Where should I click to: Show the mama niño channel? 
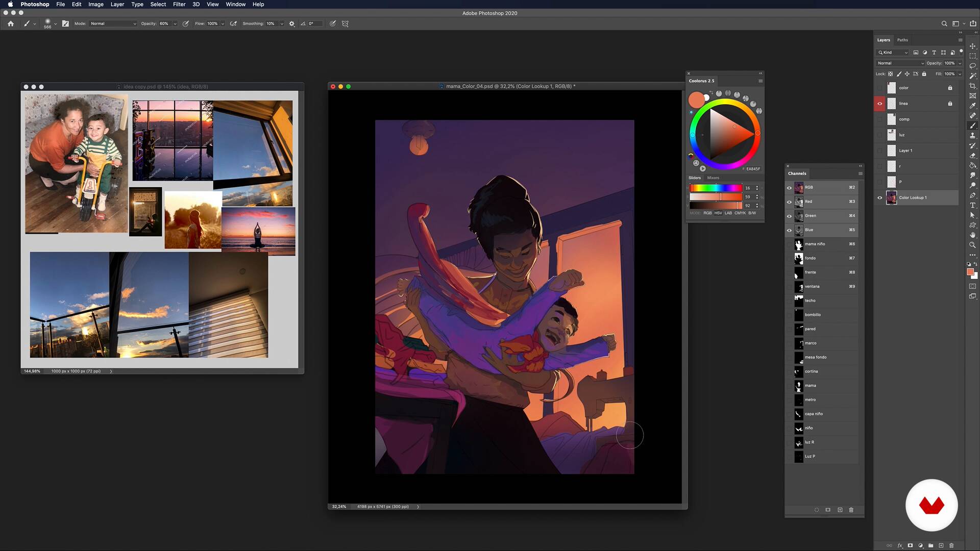click(789, 244)
